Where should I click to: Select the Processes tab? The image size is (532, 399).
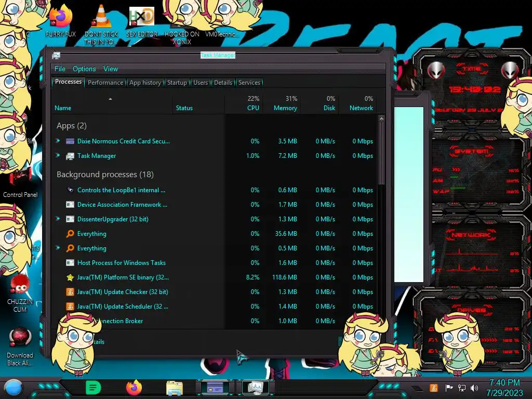[68, 82]
